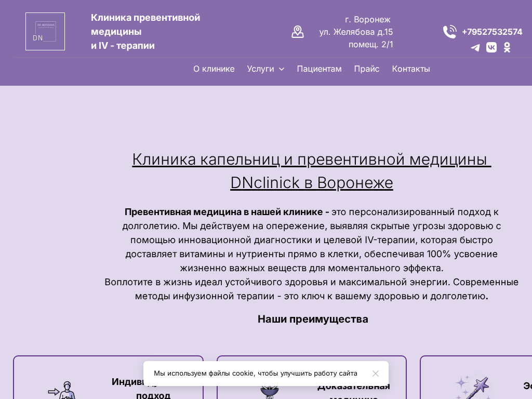Open the Контакты section

(410, 69)
